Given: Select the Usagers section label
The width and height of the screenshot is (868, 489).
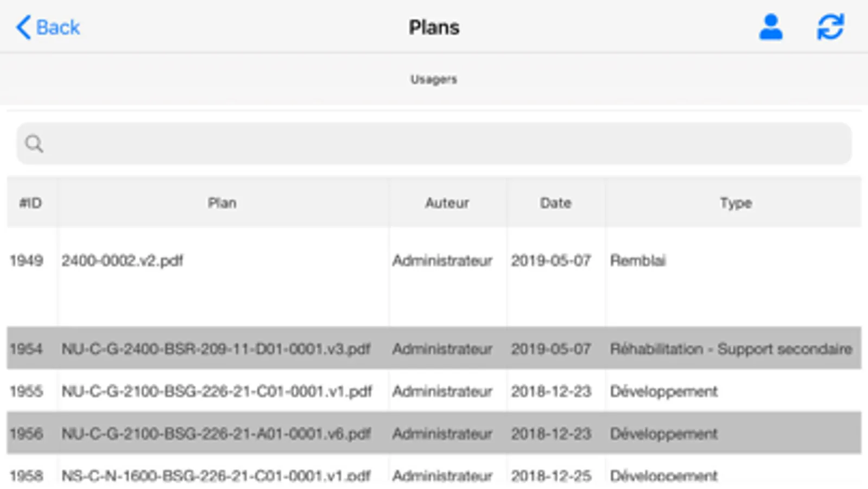Looking at the screenshot, I should click(434, 79).
